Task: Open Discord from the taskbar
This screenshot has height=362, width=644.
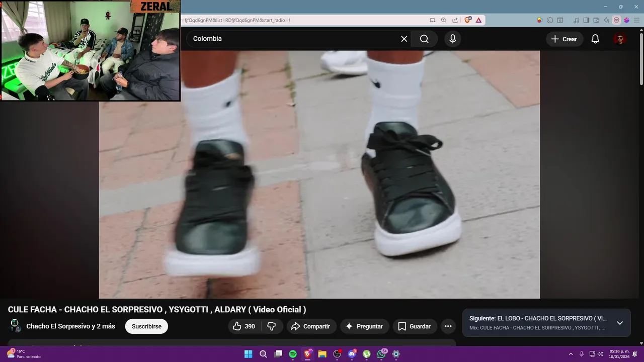Action: click(x=352, y=354)
